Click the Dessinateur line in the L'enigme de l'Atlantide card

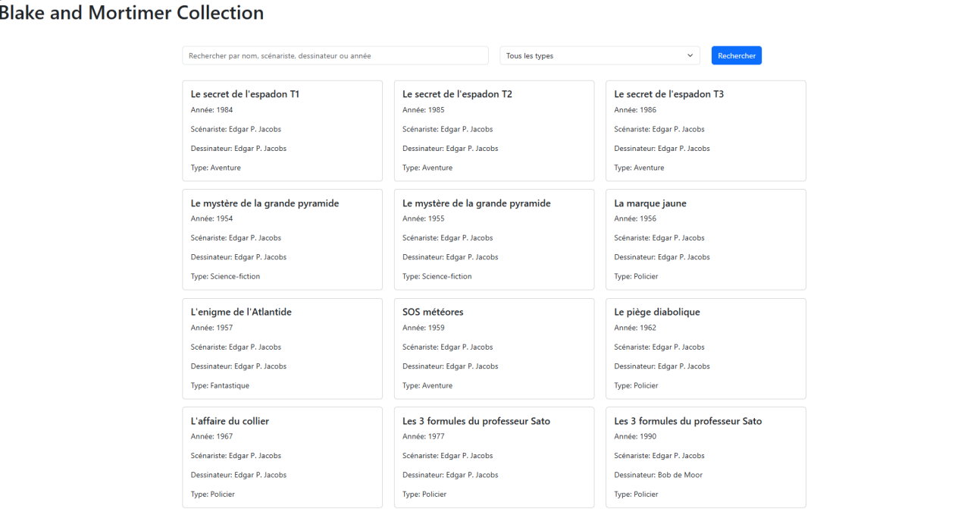click(239, 366)
